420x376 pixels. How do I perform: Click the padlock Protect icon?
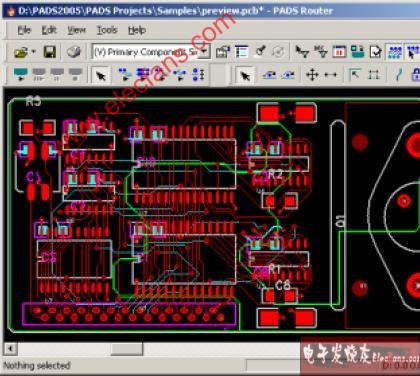click(x=416, y=75)
